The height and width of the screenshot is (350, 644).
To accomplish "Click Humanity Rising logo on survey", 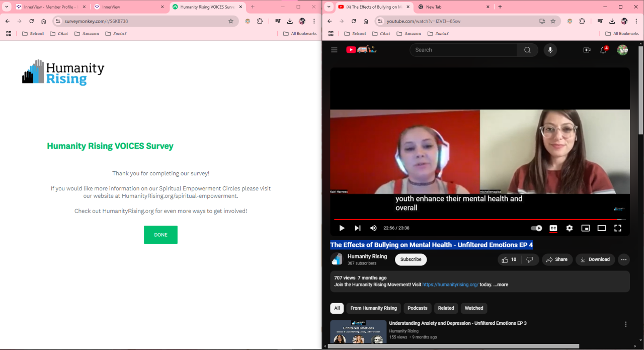I will point(63,73).
